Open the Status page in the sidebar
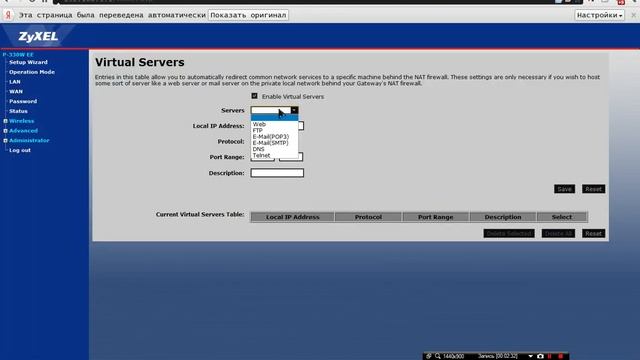The width and height of the screenshot is (640, 360). pyautogui.click(x=18, y=111)
